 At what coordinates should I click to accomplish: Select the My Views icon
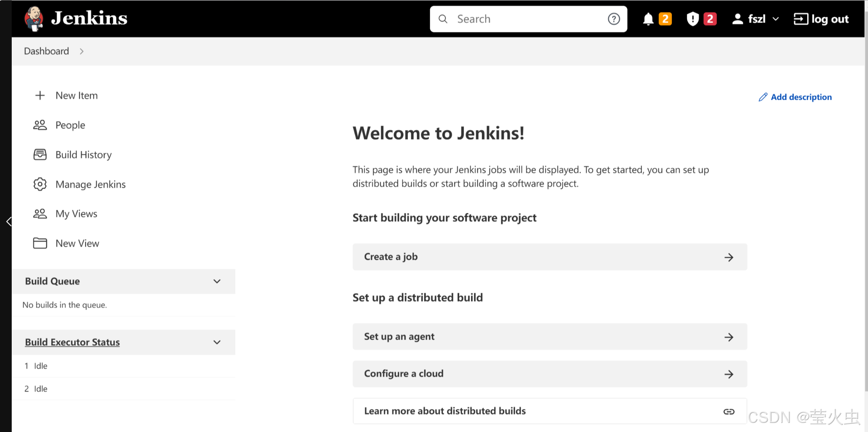click(x=40, y=213)
